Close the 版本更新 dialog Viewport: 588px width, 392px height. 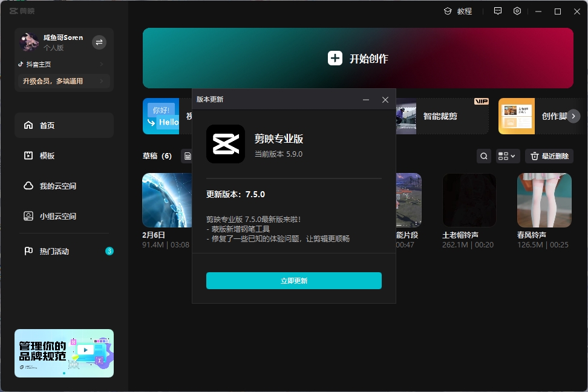tap(385, 100)
